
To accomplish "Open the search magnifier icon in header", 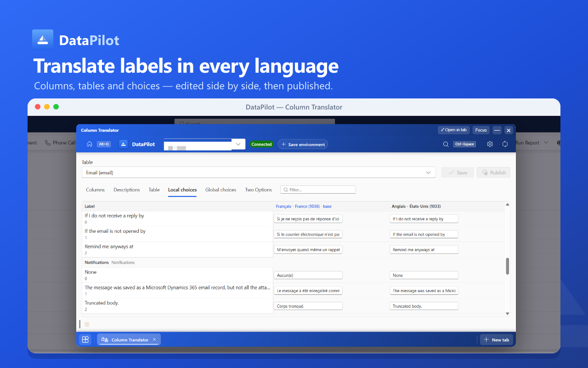I will click(446, 144).
